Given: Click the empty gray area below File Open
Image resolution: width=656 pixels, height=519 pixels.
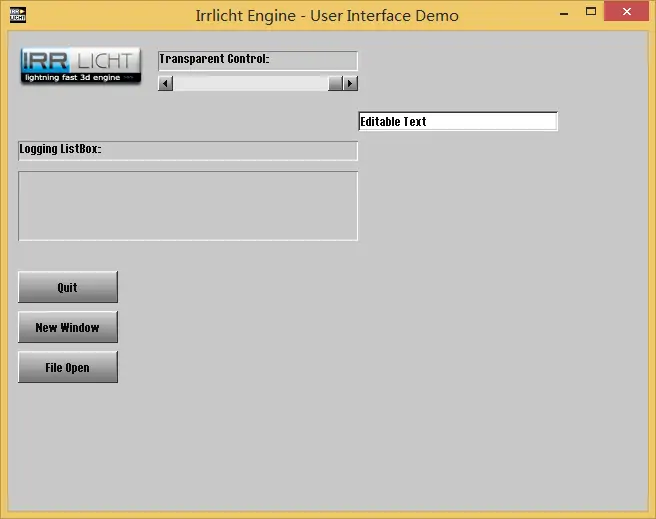Looking at the screenshot, I should tap(67, 440).
